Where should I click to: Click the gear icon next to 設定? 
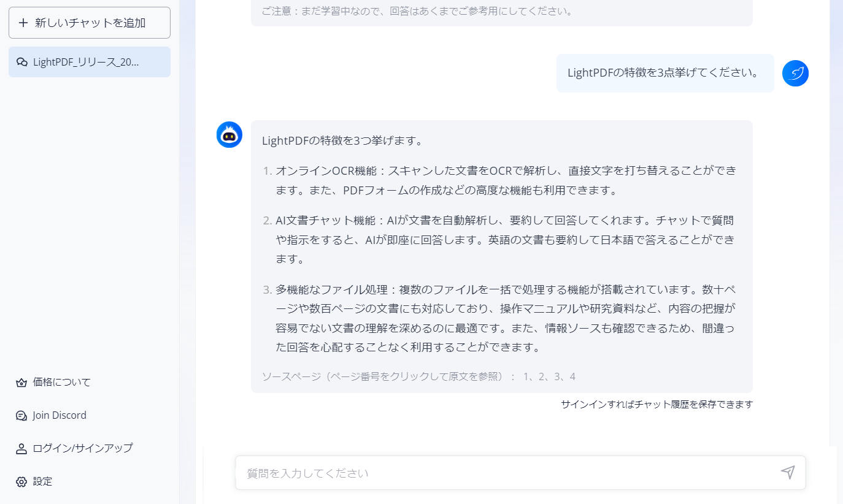pyautogui.click(x=20, y=482)
